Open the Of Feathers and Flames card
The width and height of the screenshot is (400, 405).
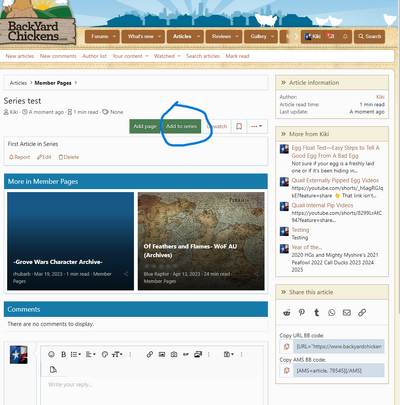click(x=201, y=241)
